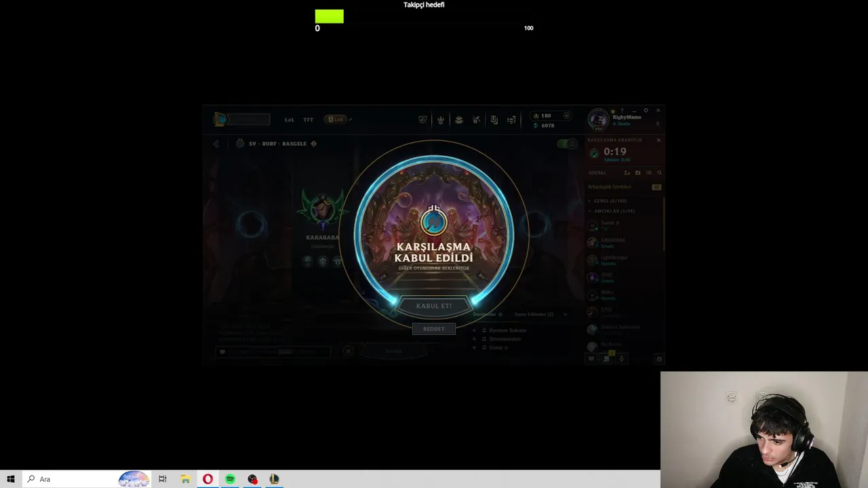This screenshot has width=868, height=488.
Task: Click the KABUL ET! accept button
Action: tap(434, 306)
